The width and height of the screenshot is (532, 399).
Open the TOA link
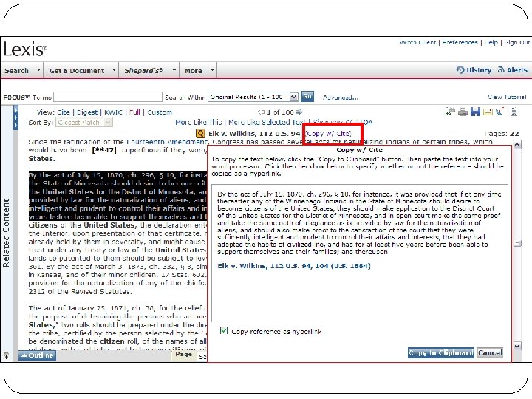(x=366, y=122)
